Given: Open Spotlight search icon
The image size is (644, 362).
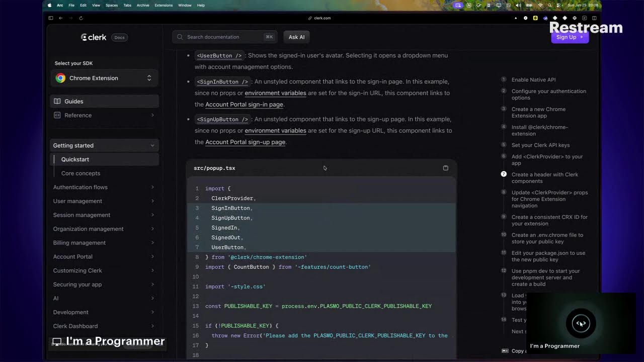Looking at the screenshot, I should click(550, 5).
